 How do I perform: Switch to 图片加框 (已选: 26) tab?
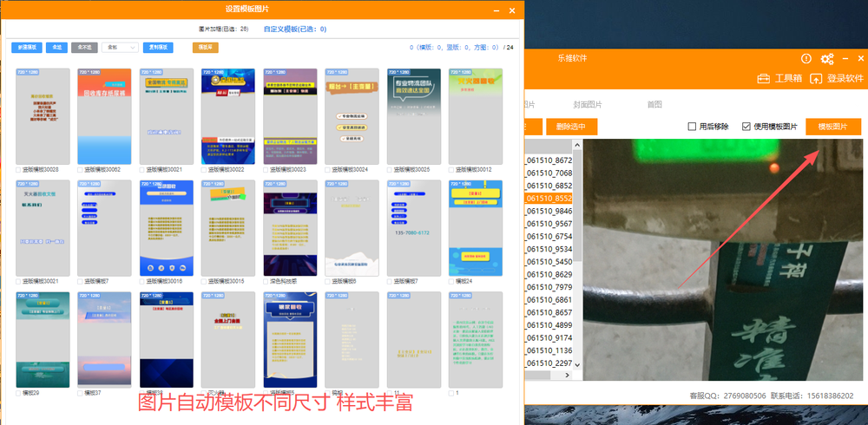(x=224, y=29)
